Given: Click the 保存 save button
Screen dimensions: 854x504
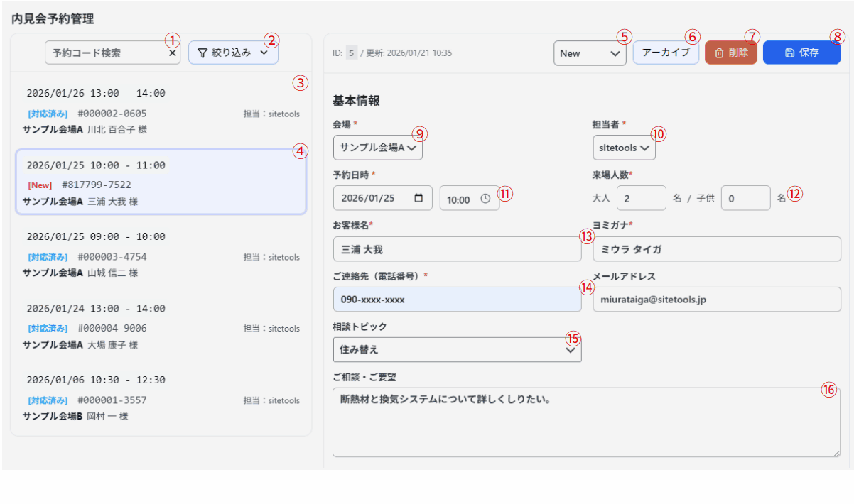Looking at the screenshot, I should click(801, 53).
